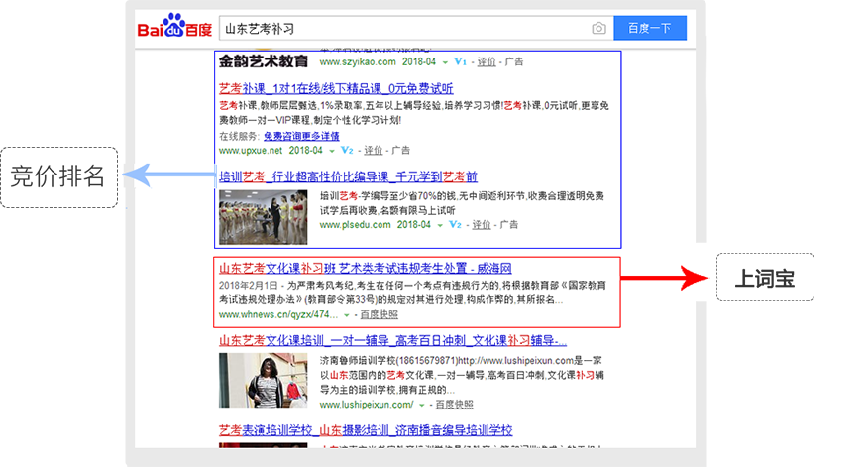Expand dropdown arrow after www.whnews.cn URL

coord(347,315)
